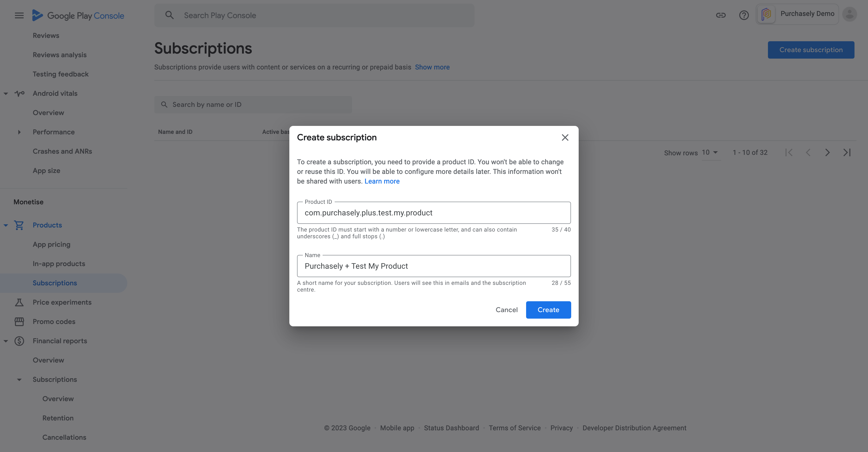
Task: Collapse Financial reports Subscriptions subsection
Action: tap(19, 380)
